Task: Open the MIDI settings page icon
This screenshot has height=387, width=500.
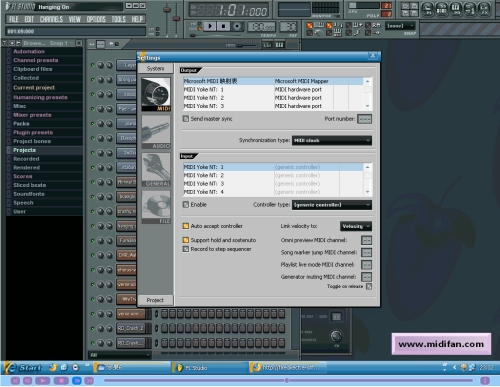Action: (x=156, y=95)
